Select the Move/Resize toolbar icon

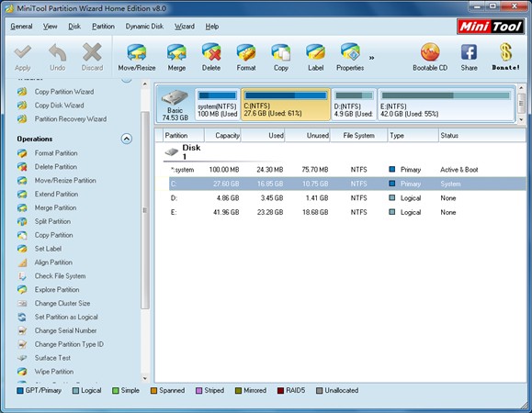click(137, 52)
